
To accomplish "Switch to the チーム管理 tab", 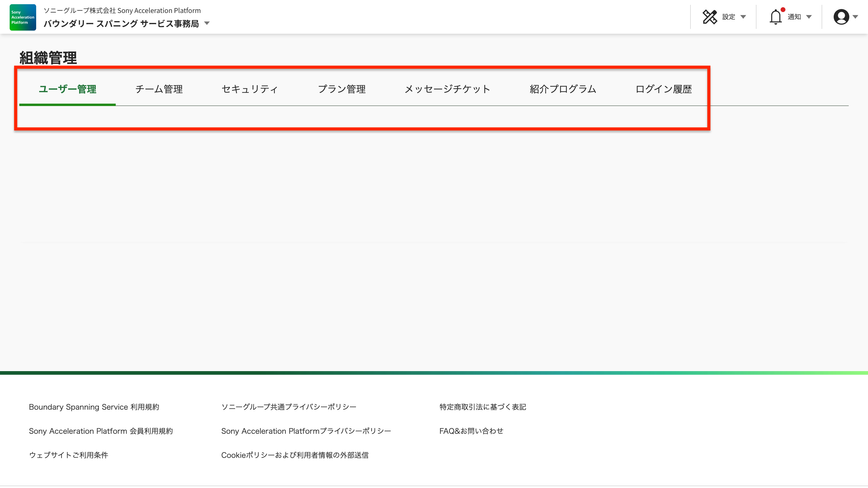I will click(x=159, y=89).
